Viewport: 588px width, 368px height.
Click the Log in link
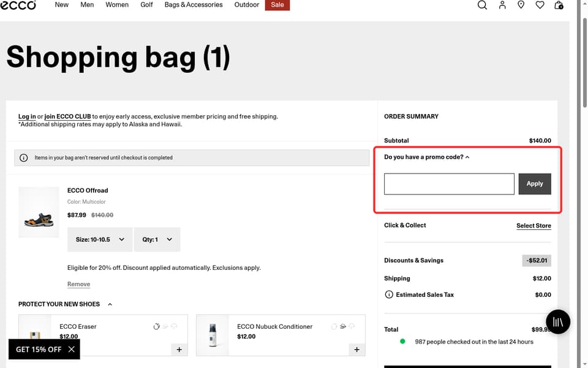coord(27,117)
